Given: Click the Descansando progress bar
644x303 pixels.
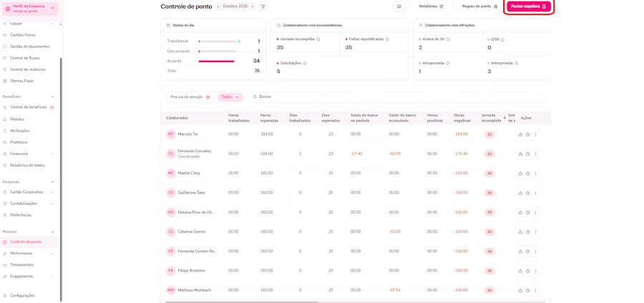Looking at the screenshot, I should coord(218,51).
